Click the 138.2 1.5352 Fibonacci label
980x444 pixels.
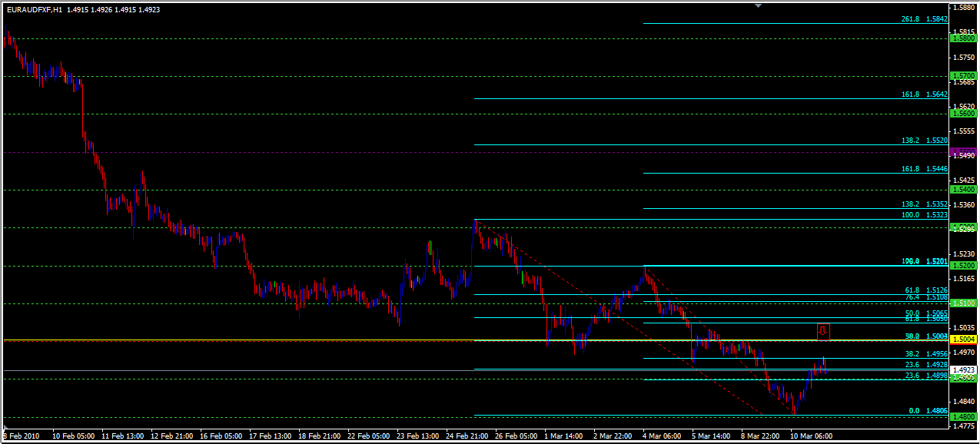[924, 205]
